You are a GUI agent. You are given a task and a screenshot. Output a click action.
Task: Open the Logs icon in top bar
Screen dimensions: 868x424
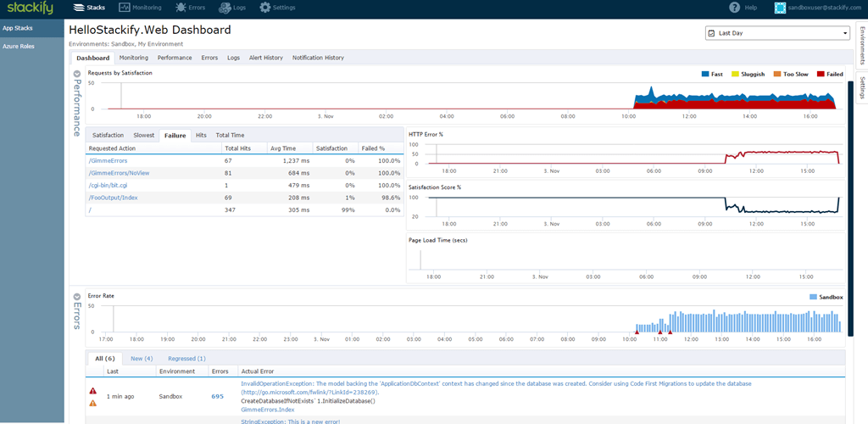pyautogui.click(x=224, y=8)
